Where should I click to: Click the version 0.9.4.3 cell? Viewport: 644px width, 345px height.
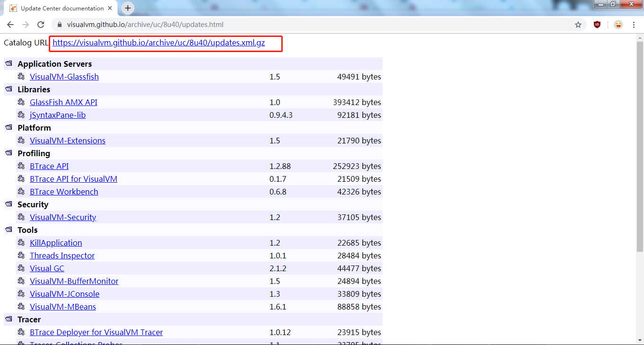pyautogui.click(x=281, y=115)
